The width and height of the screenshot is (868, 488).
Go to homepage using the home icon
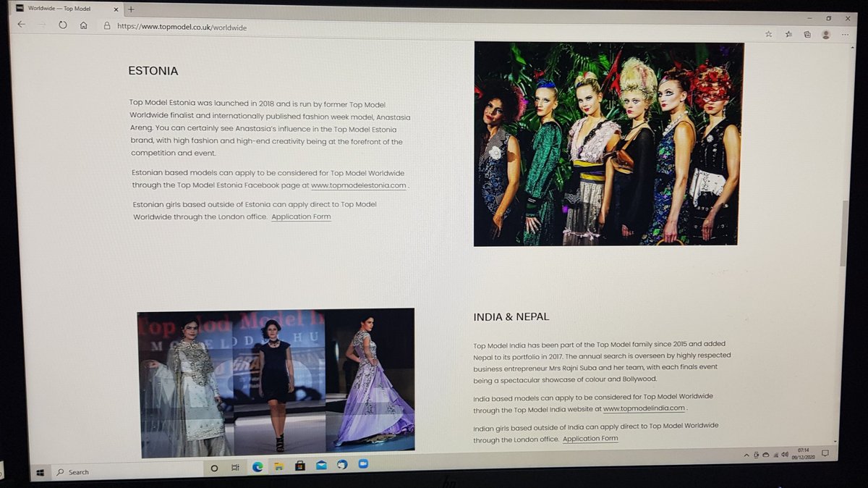83,24
